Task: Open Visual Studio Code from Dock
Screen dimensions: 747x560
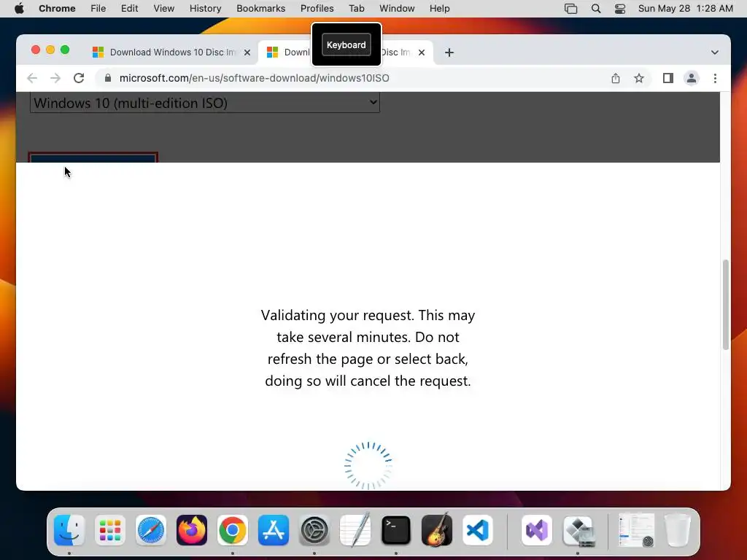Action: click(478, 530)
